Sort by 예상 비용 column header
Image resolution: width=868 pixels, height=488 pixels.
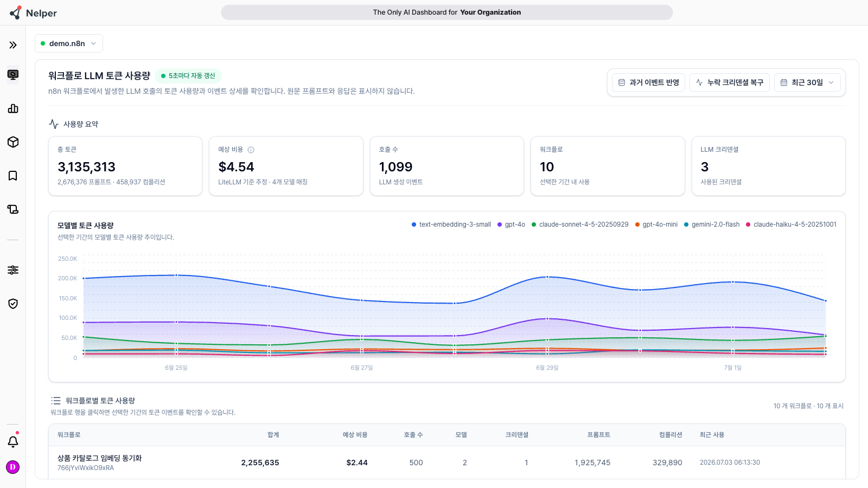[x=355, y=435]
